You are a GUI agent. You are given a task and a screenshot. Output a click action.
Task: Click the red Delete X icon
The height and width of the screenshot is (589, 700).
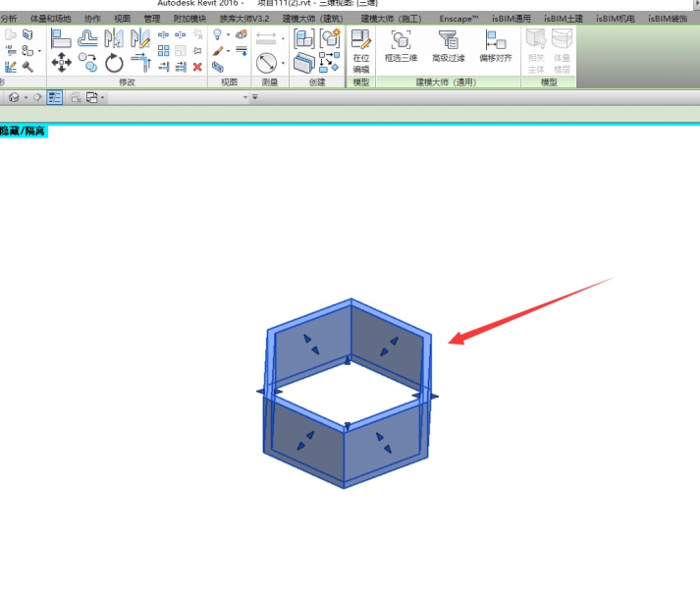[197, 67]
